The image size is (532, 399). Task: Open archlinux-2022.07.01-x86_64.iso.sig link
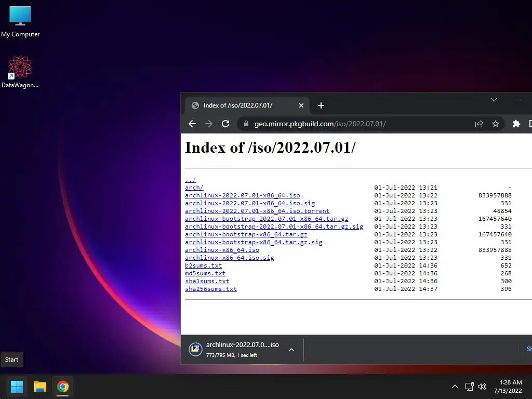point(250,203)
